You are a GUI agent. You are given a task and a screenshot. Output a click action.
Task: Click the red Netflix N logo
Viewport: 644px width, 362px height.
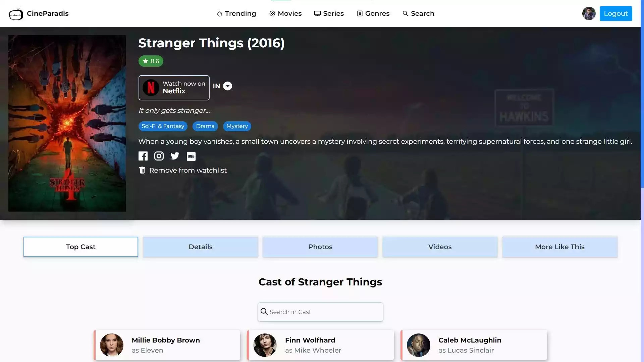(x=151, y=88)
